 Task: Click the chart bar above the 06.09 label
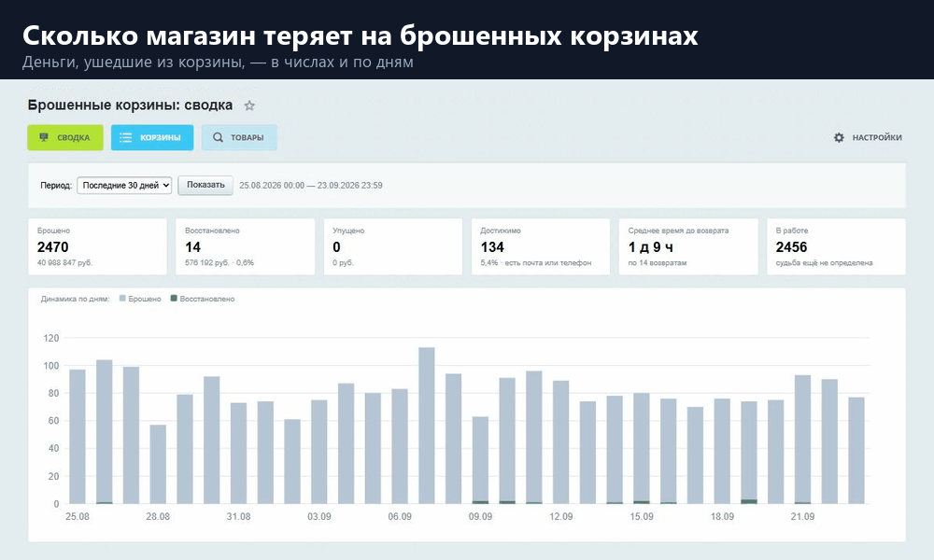(x=400, y=446)
